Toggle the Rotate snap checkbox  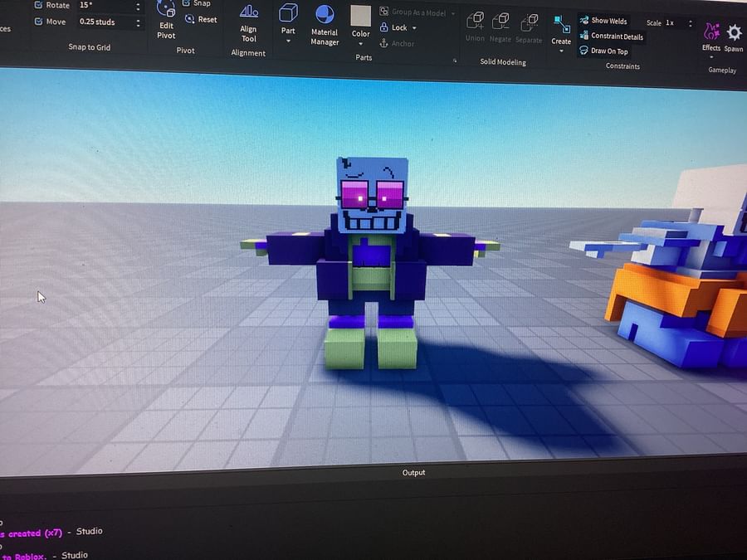[x=38, y=5]
